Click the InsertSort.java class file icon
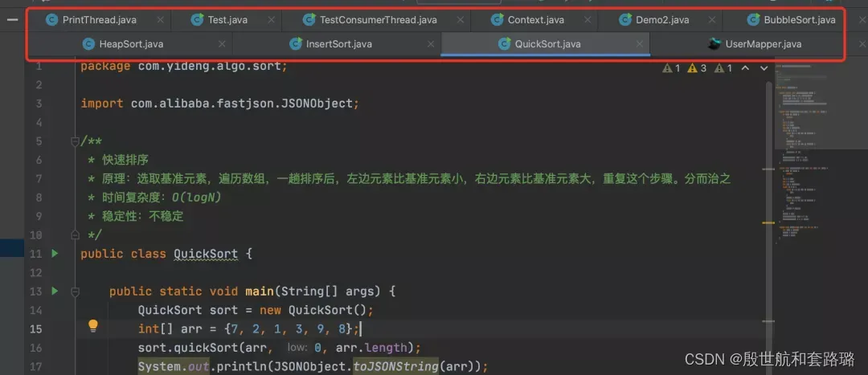Image resolution: width=868 pixels, height=375 pixels. (296, 43)
